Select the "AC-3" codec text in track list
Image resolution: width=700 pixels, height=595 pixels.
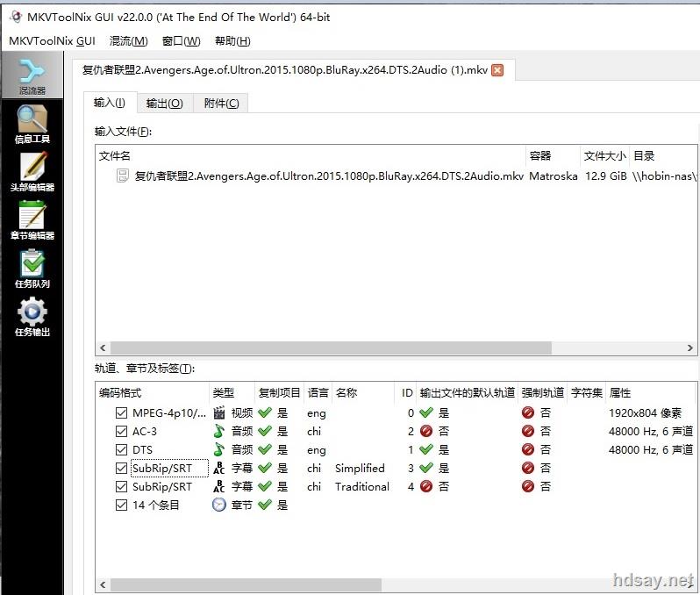coord(145,432)
